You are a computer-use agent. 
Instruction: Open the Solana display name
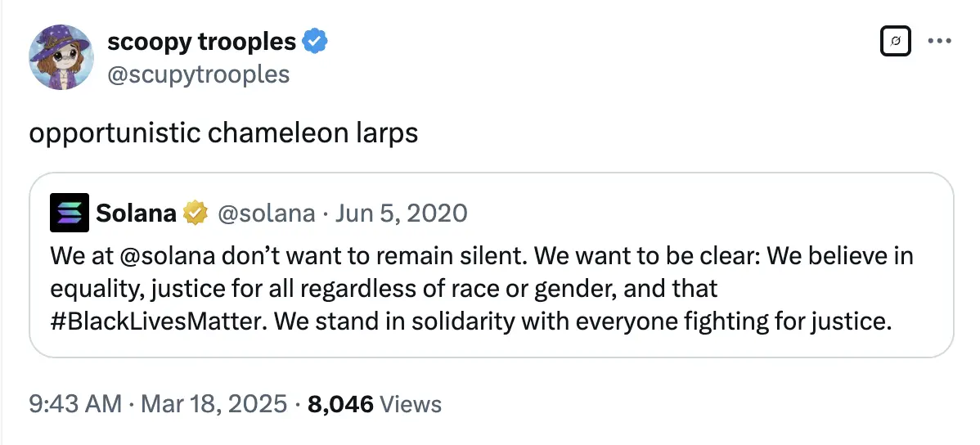136,214
